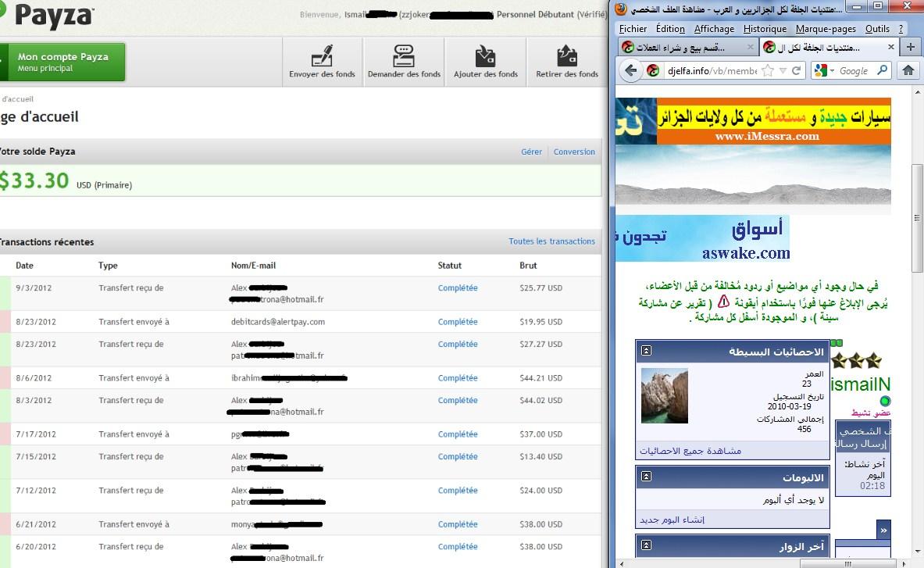The image size is (924, 568).
Task: Close the second Firefox tab
Action: coord(891,47)
